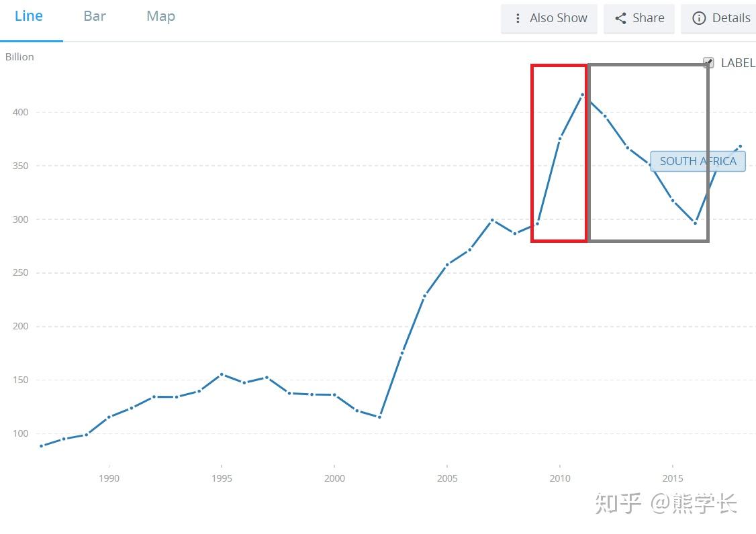Click the share icon
Image resolution: width=756 pixels, height=534 pixels.
point(620,18)
